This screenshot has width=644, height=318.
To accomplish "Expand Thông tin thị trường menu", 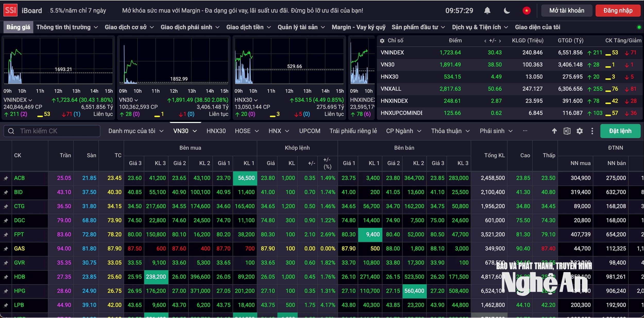I will 67,27.
